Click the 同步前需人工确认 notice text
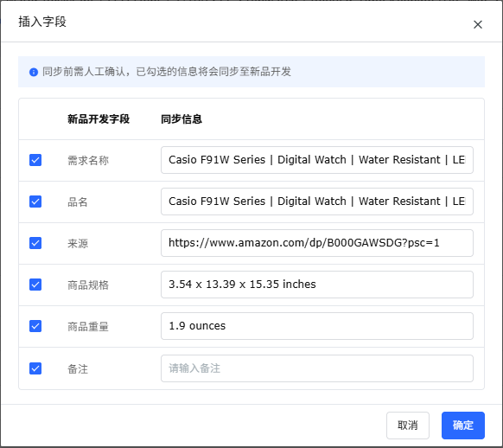This screenshot has width=503, height=448. pyautogui.click(x=167, y=72)
